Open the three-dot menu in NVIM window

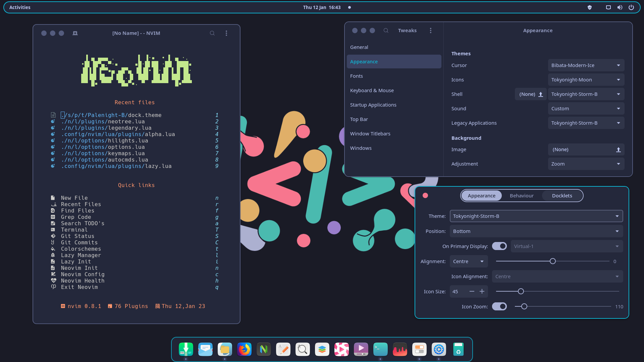point(226,33)
